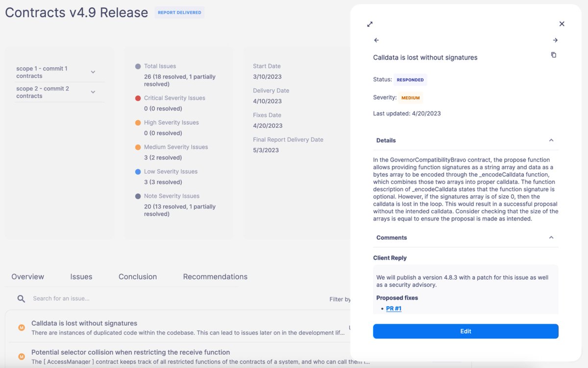This screenshot has width=588, height=368.
Task: Collapse the Comments section
Action: coord(551,238)
